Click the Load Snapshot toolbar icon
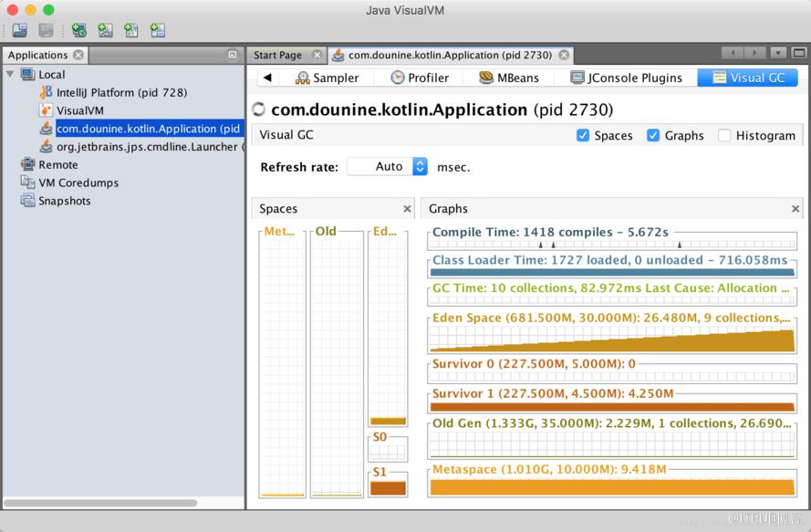 pyautogui.click(x=20, y=30)
